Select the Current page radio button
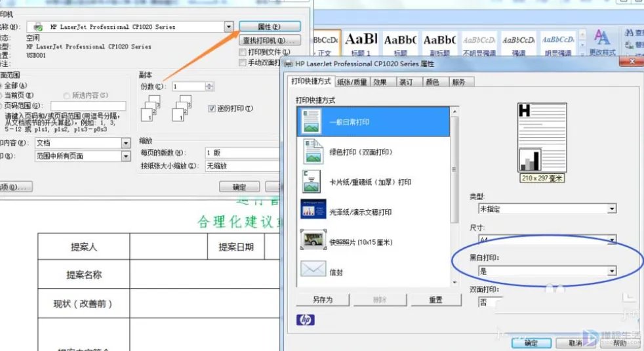Image resolution: width=644 pixels, height=351 pixels. point(1,95)
